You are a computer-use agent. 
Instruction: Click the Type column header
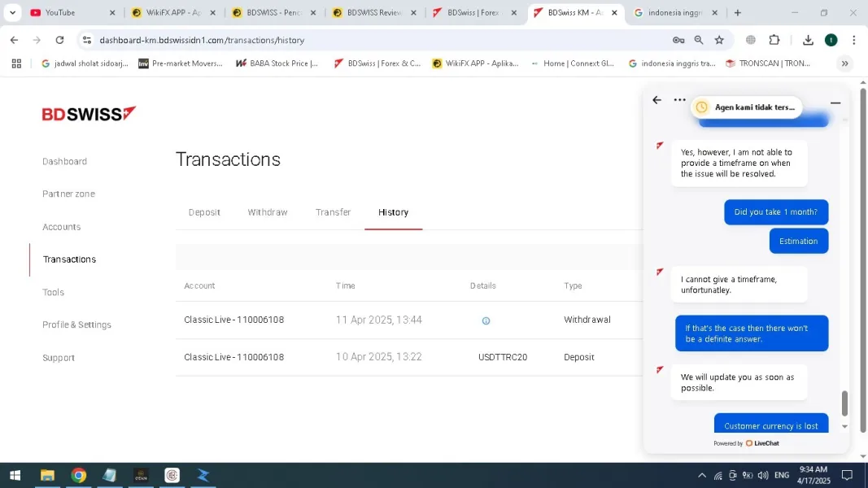point(573,286)
